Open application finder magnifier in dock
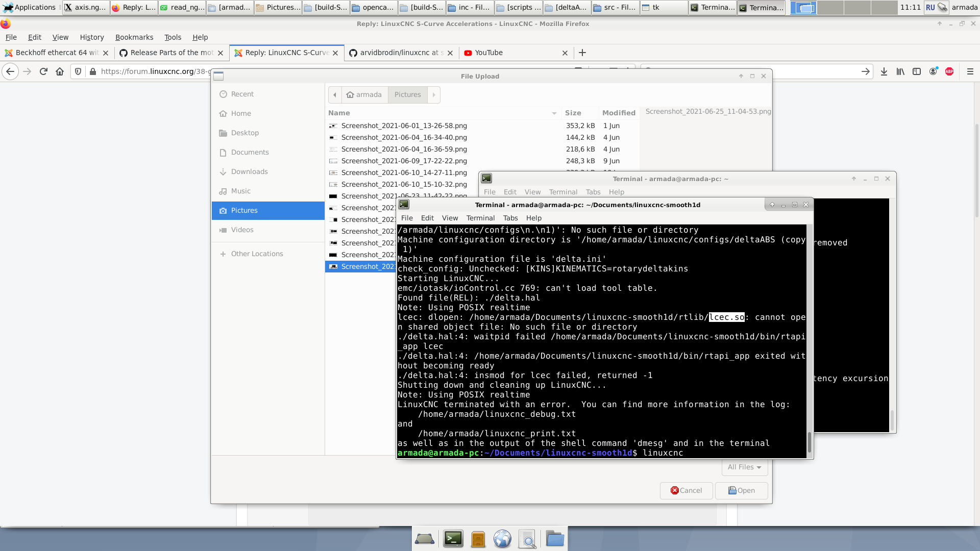 (528, 539)
